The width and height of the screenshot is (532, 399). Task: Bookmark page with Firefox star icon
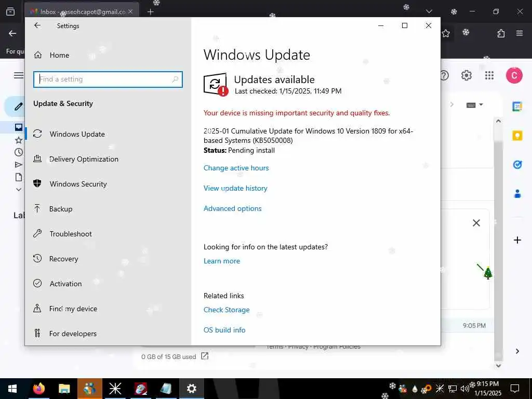[446, 33]
